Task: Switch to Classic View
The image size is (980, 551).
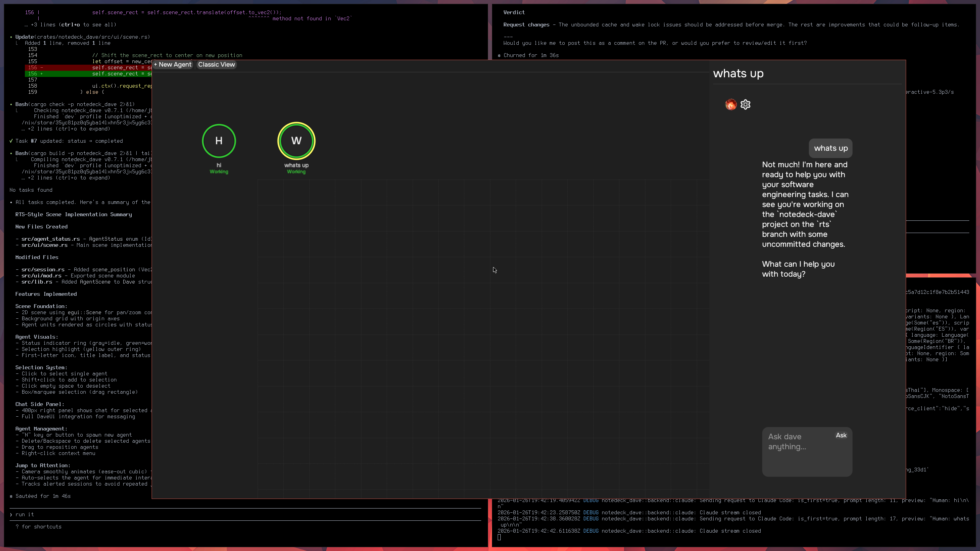Action: 216,65
